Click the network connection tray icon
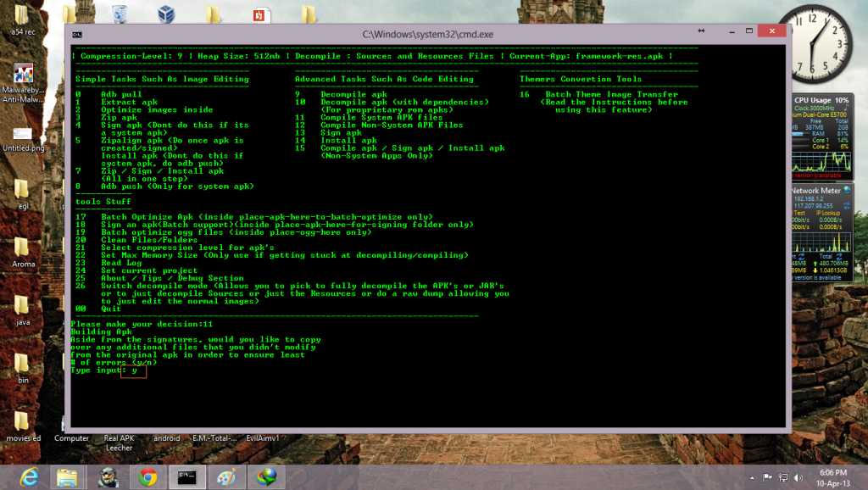868x490 pixels. pos(783,477)
